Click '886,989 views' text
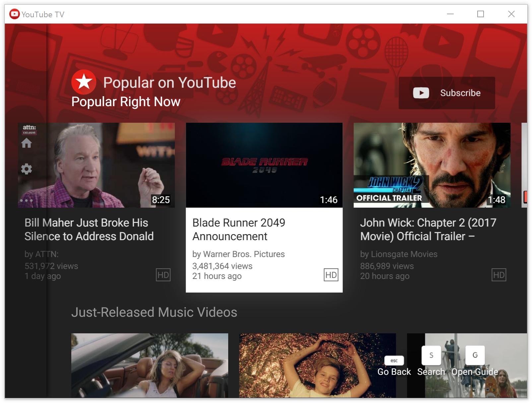 click(387, 266)
